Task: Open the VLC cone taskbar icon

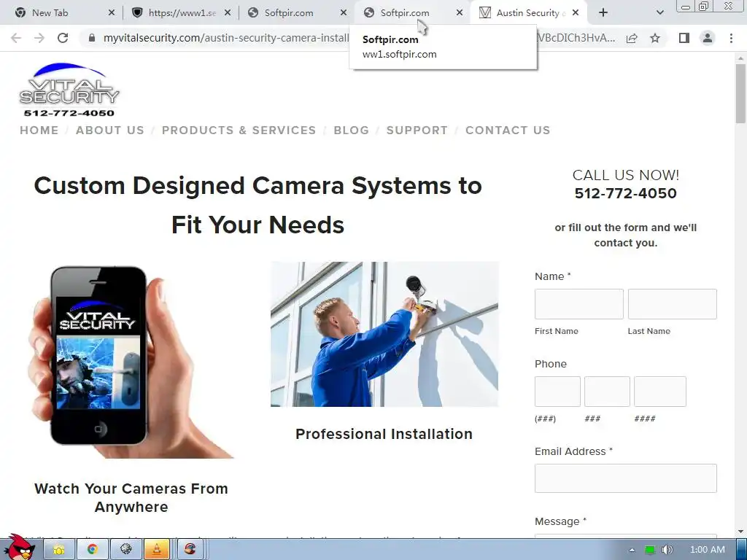Action: click(156, 550)
